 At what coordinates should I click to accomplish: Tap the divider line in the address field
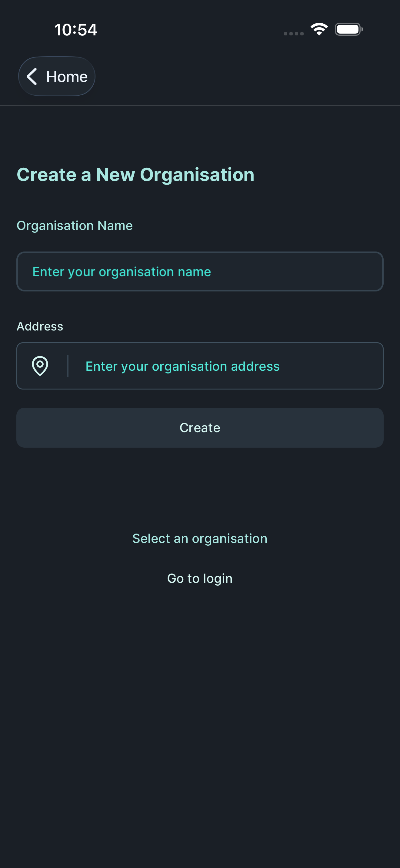pyautogui.click(x=68, y=366)
